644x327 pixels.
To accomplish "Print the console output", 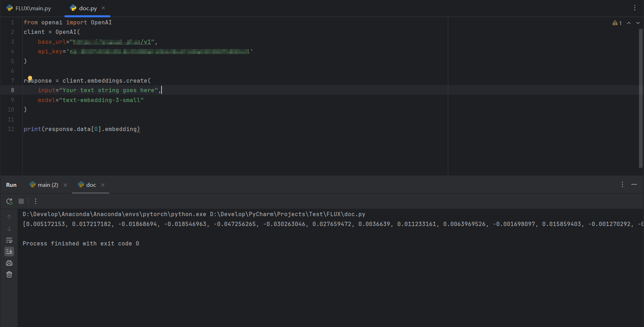I will click(9, 263).
